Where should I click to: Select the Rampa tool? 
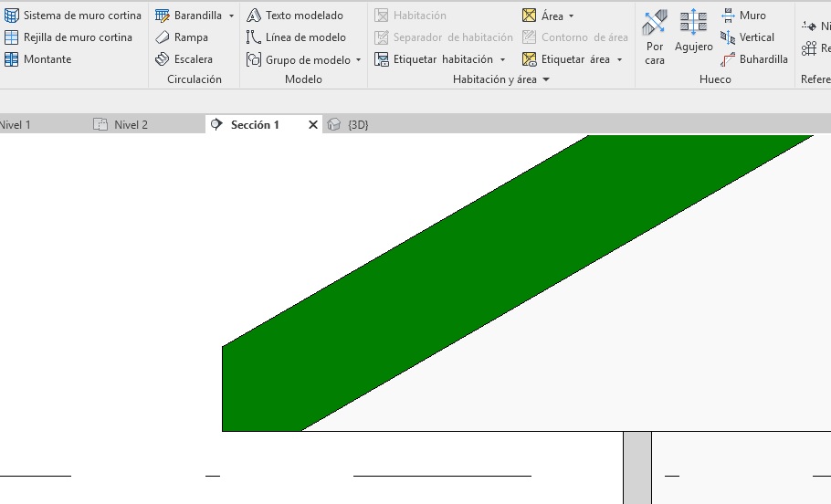(182, 37)
